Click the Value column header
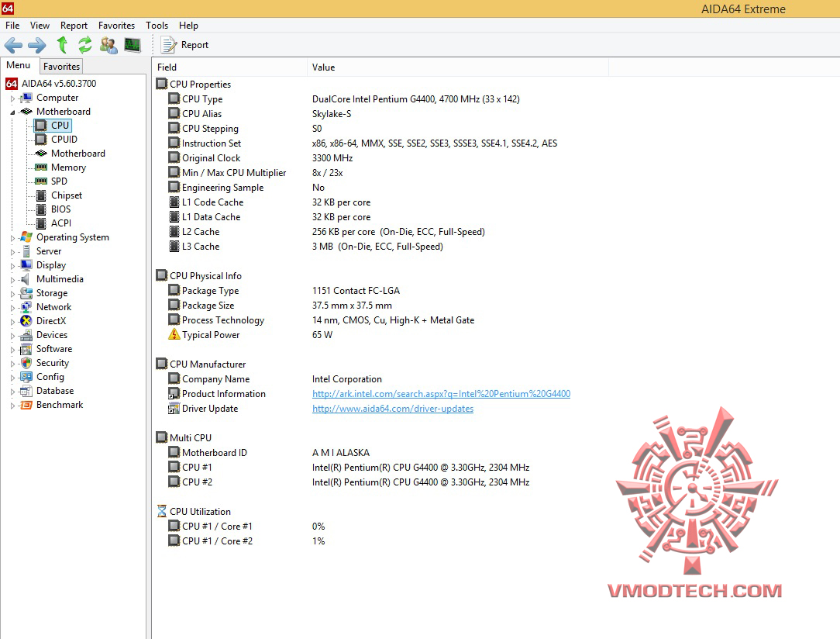The width and height of the screenshot is (840, 639). pyautogui.click(x=458, y=67)
